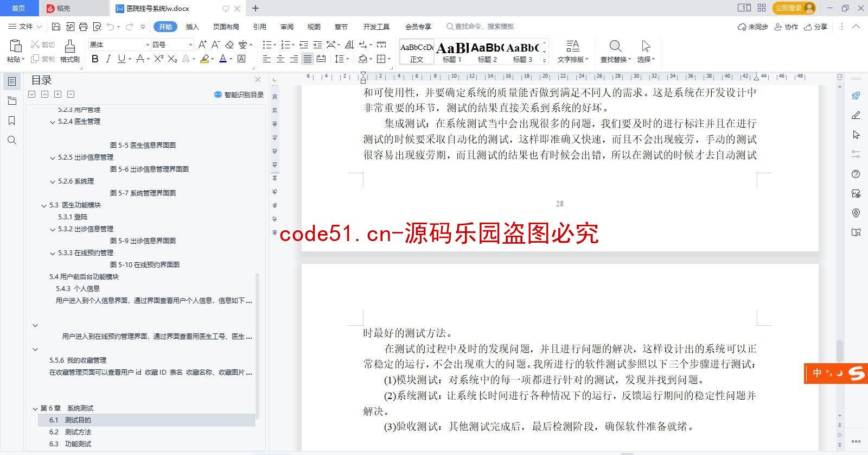Viewport: 868px width, 455px height.
Task: Apply the 标题 1 style
Action: 452,52
